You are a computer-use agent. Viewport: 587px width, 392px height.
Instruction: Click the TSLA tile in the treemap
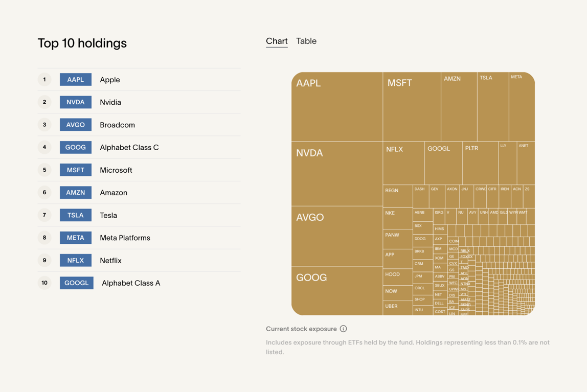(x=493, y=107)
